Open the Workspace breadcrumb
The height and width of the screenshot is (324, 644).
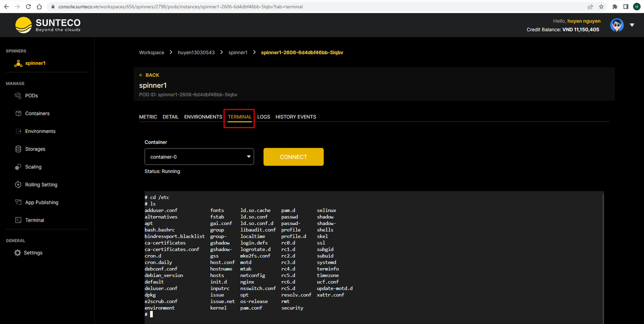pos(151,52)
